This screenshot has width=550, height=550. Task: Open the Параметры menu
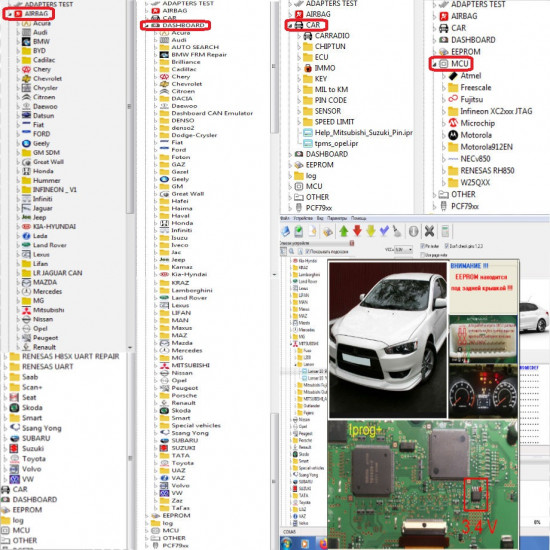(337, 218)
